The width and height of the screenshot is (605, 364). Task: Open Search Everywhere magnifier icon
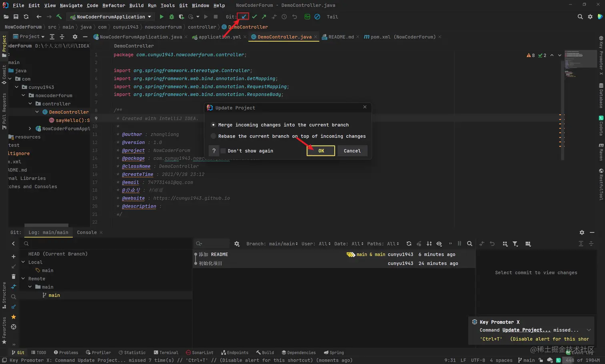(x=580, y=17)
